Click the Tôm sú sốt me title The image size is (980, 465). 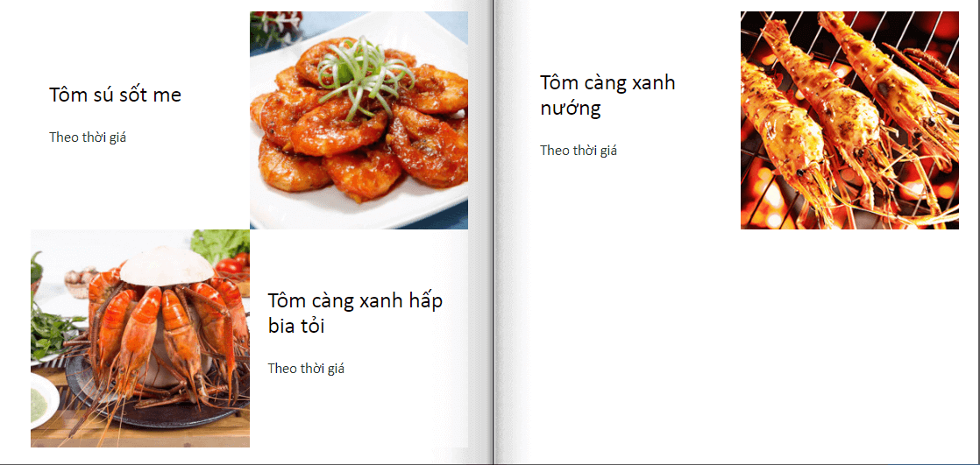pyautogui.click(x=115, y=95)
